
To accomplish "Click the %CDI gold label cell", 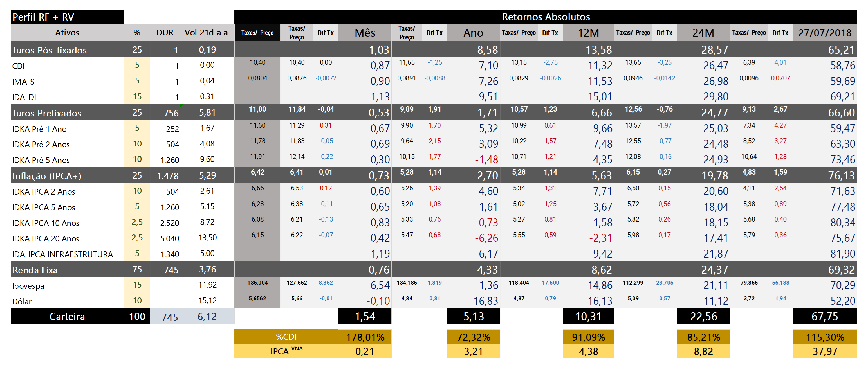I will coord(286,337).
